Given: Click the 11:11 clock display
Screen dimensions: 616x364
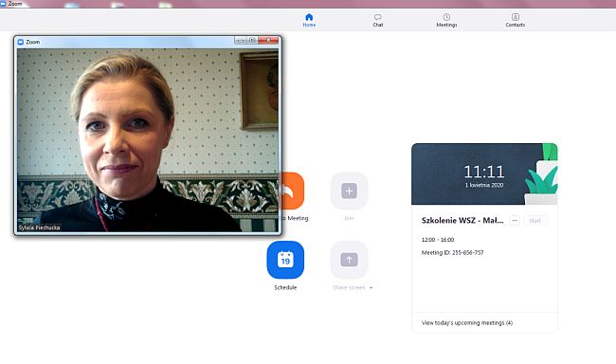Looking at the screenshot, I should point(484,172).
